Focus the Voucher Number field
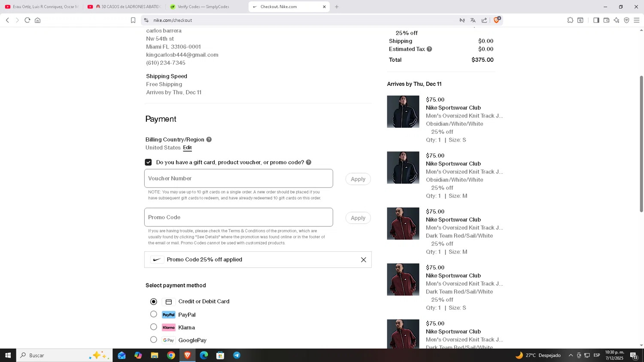Screen dimensions: 644x362 pyautogui.click(x=239, y=178)
